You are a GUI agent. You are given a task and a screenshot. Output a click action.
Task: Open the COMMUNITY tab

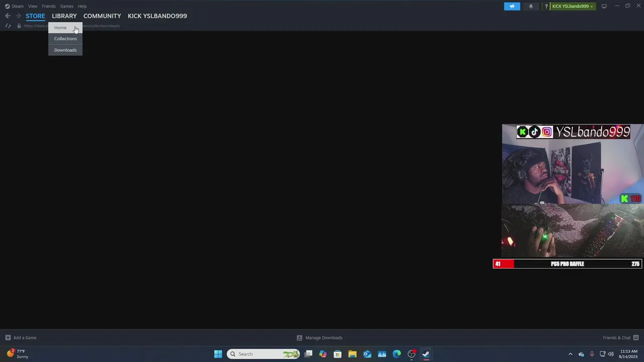click(102, 16)
